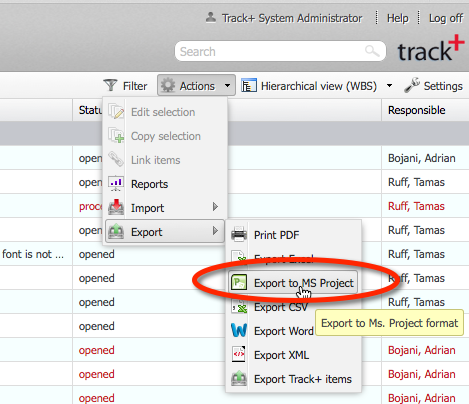This screenshot has width=469, height=404.
Task: Click the Settings button label
Action: [443, 86]
